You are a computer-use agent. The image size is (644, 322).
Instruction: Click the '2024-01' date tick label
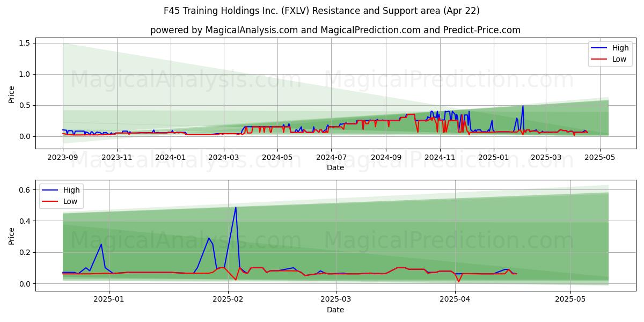coord(171,157)
